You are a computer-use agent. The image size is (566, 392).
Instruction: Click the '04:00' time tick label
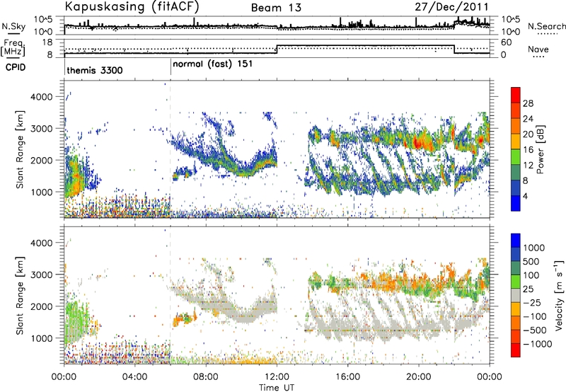point(134,377)
